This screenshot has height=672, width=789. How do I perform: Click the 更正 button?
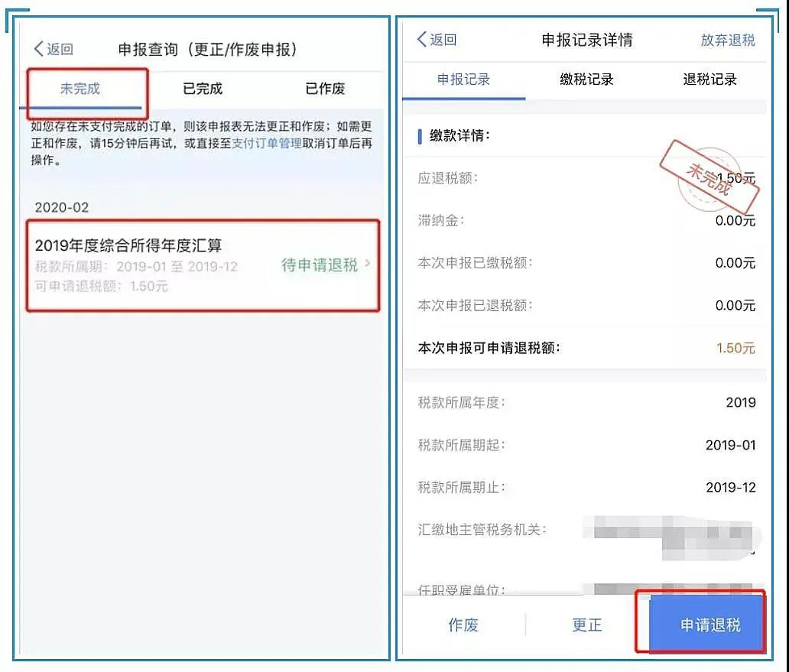[586, 625]
